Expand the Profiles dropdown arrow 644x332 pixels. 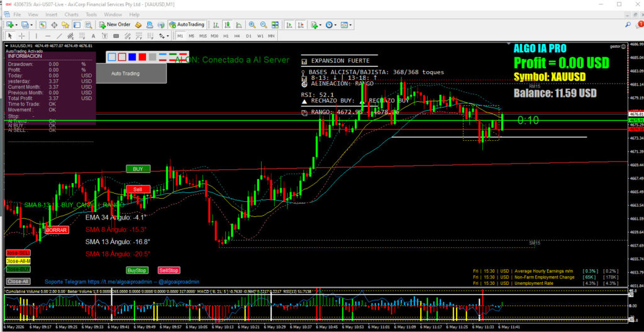click(x=31, y=25)
